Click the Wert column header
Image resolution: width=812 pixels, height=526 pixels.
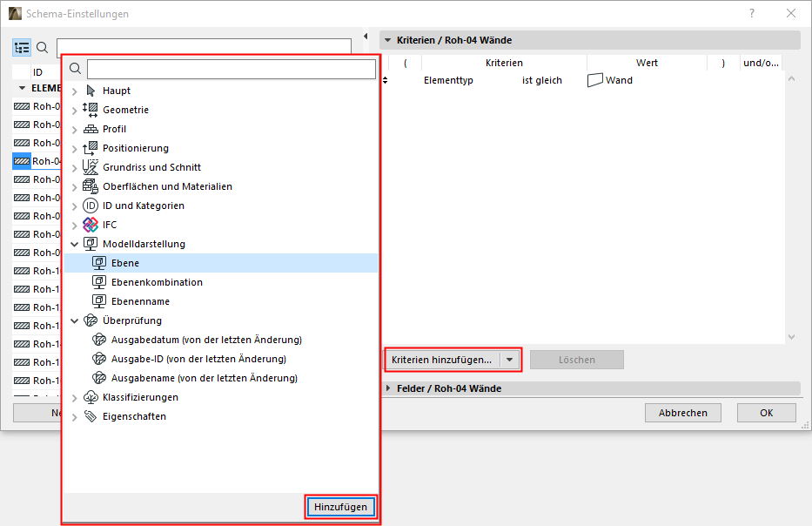(647, 63)
